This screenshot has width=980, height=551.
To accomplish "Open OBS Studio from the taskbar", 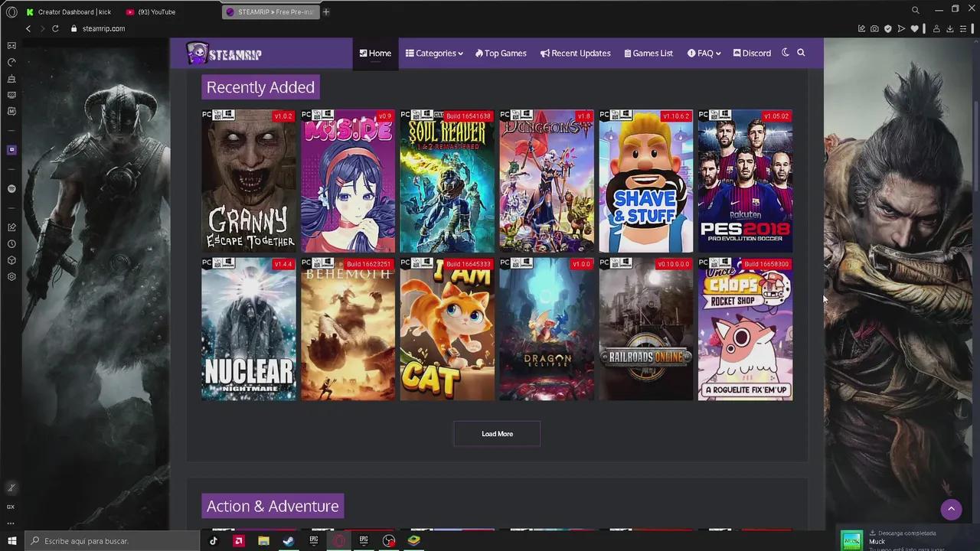I will point(389,540).
